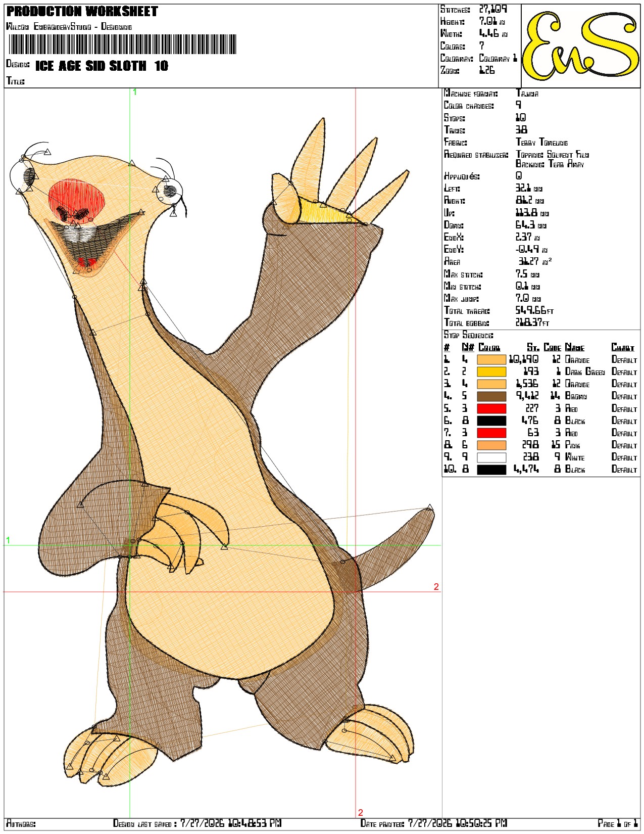Click the area value '31.27 in²'

click(x=535, y=261)
